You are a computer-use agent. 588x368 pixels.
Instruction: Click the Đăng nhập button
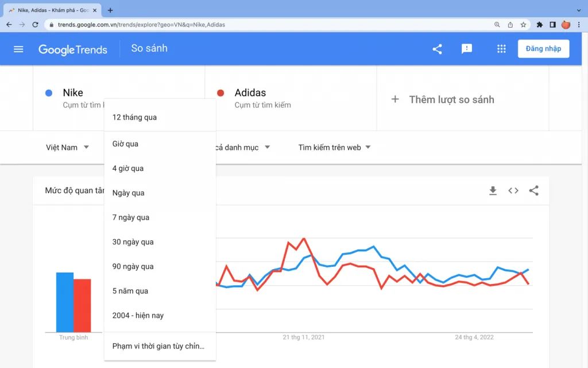543,49
